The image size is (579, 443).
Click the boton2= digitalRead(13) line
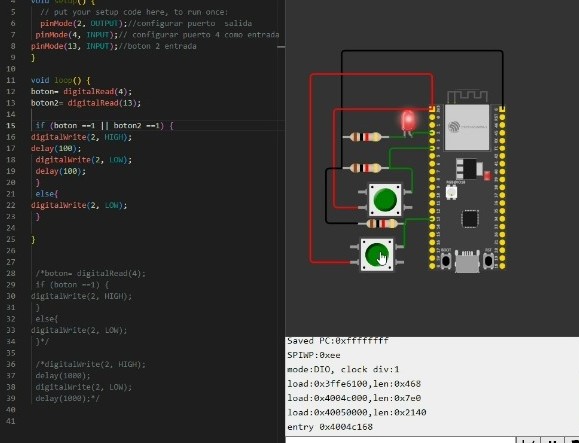point(86,103)
